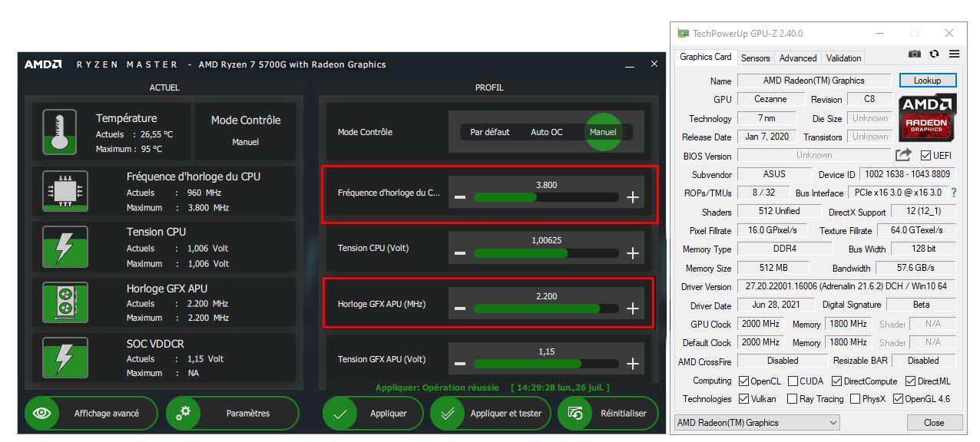Click the Memory Type DDR4 field
The image size is (980, 442).
point(784,249)
